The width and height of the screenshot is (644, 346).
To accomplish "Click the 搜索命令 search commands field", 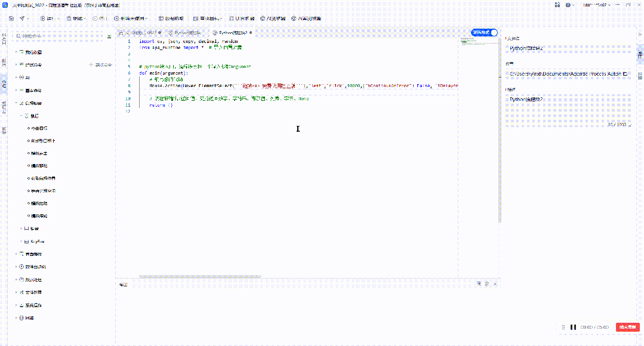I will click(57, 36).
